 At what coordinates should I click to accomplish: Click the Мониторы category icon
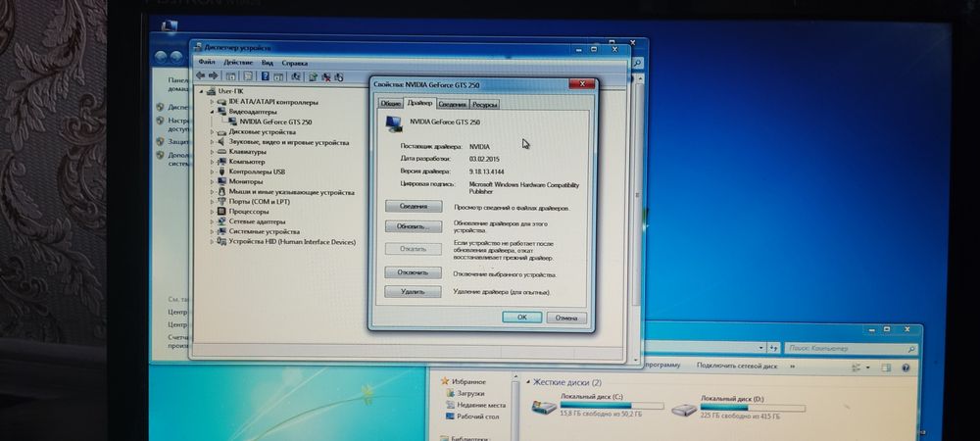221,181
